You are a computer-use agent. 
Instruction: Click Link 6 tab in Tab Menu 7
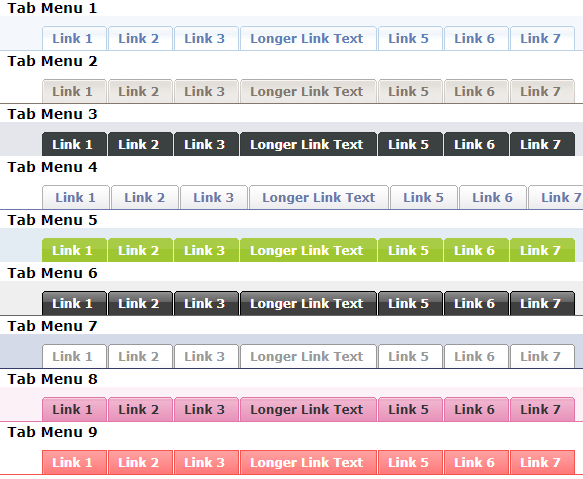pyautogui.click(x=476, y=356)
